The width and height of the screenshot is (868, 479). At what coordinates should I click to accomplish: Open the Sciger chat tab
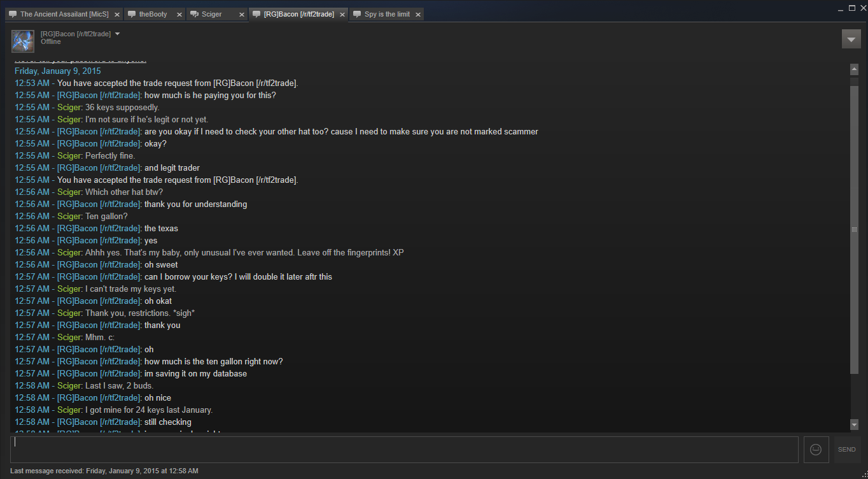218,14
